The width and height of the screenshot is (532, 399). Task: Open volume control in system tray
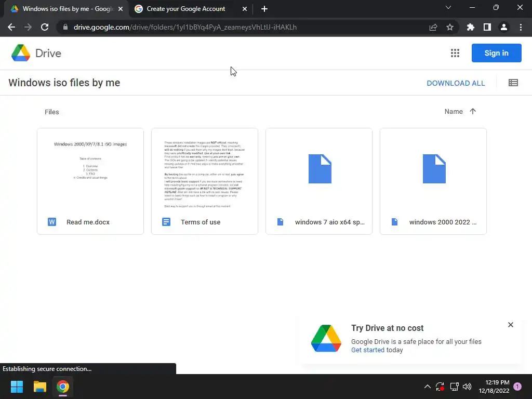[467, 387]
